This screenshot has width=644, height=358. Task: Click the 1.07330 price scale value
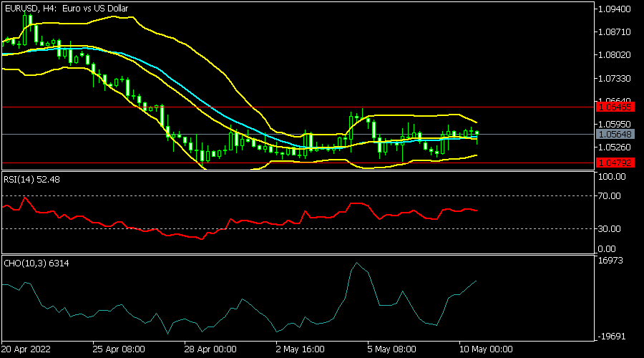[x=615, y=78]
